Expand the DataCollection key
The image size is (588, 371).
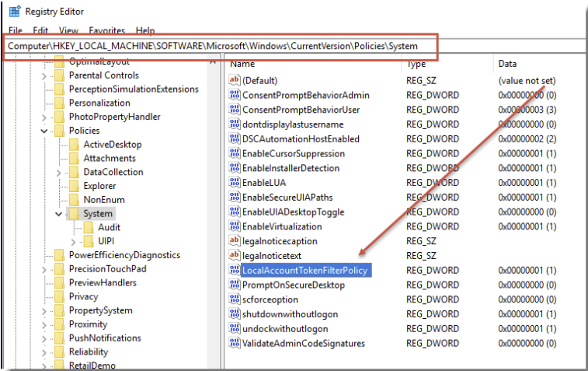(58, 173)
